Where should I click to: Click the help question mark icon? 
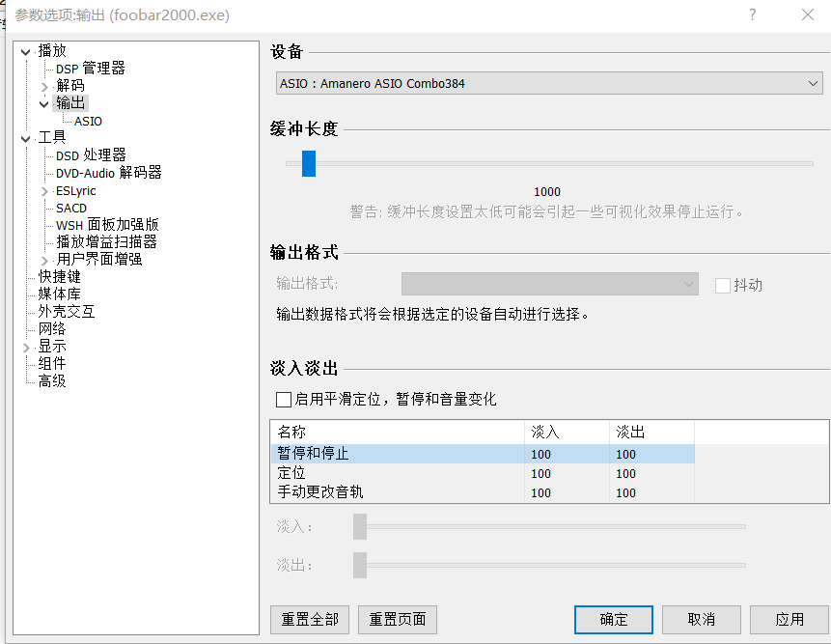tap(752, 14)
